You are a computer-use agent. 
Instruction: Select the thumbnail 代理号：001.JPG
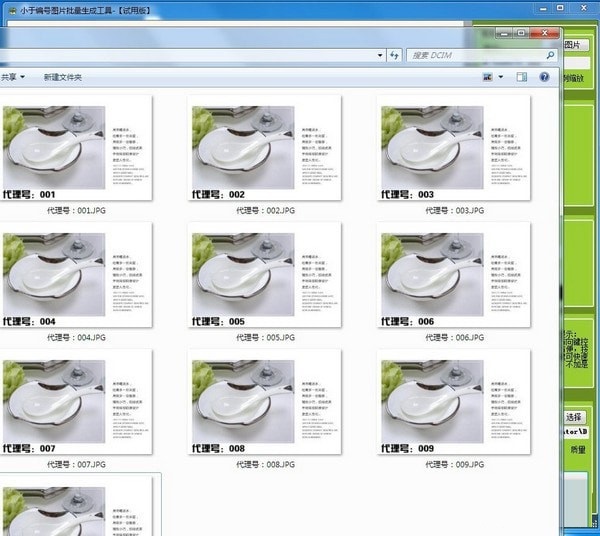tap(75, 148)
